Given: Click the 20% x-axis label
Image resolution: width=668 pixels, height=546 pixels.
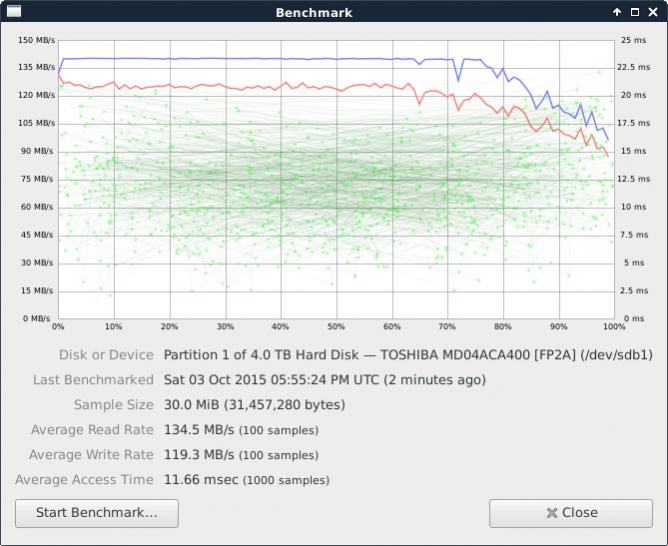Looking at the screenshot, I should tap(169, 327).
